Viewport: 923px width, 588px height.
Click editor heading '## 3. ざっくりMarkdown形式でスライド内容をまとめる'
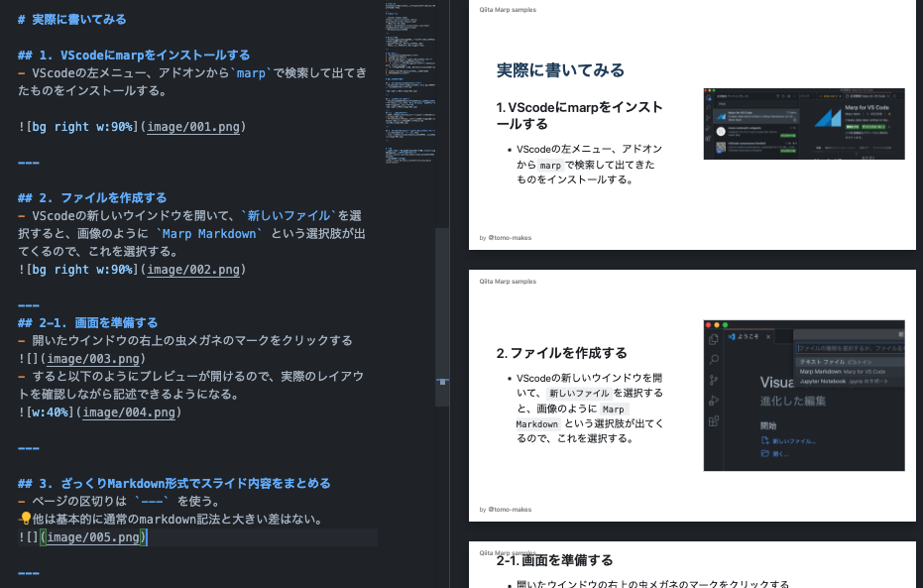pos(174,483)
